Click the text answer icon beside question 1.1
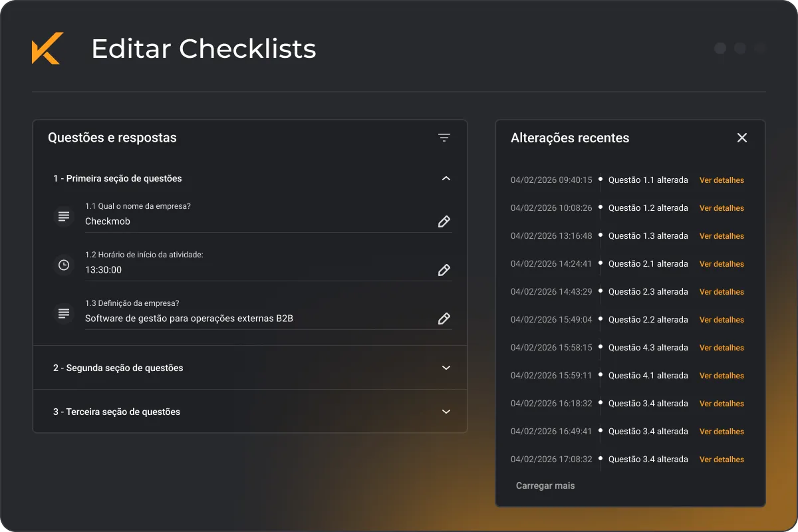 point(63,215)
